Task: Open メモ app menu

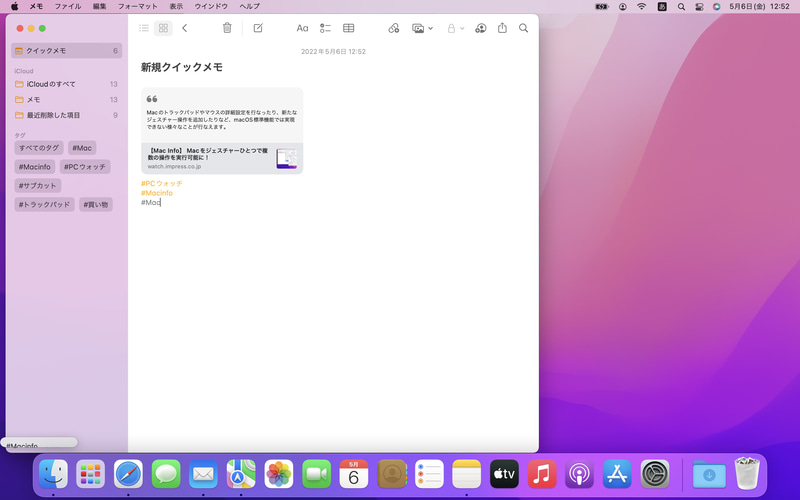Action: click(x=36, y=6)
